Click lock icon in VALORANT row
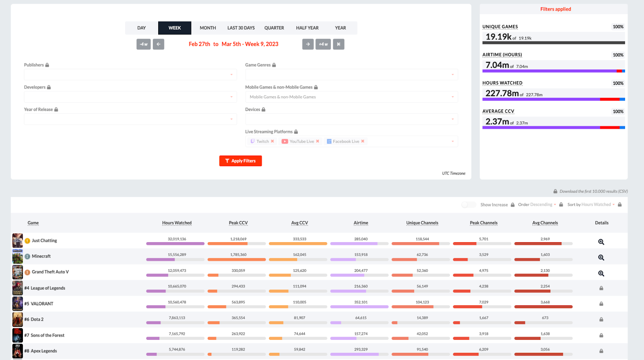 click(601, 304)
